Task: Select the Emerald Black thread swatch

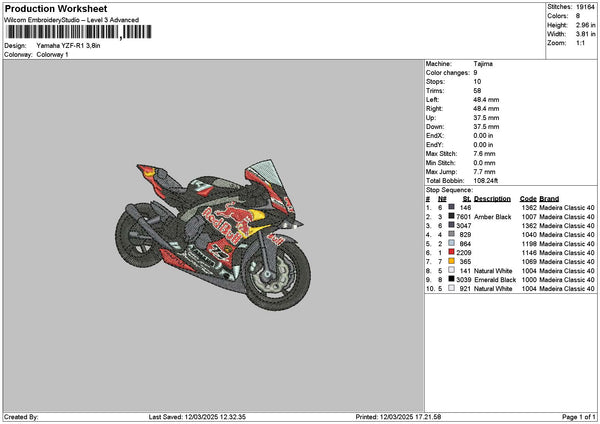Action: 452,279
